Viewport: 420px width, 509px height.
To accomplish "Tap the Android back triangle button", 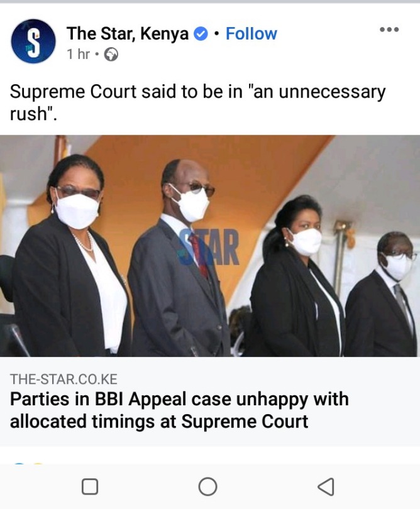I will pyautogui.click(x=326, y=486).
